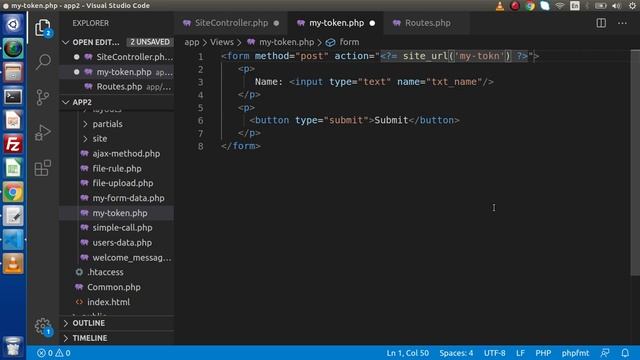Image resolution: width=640 pixels, height=360 pixels.
Task: Change end of line sequence 'LF'
Action: tap(520, 353)
